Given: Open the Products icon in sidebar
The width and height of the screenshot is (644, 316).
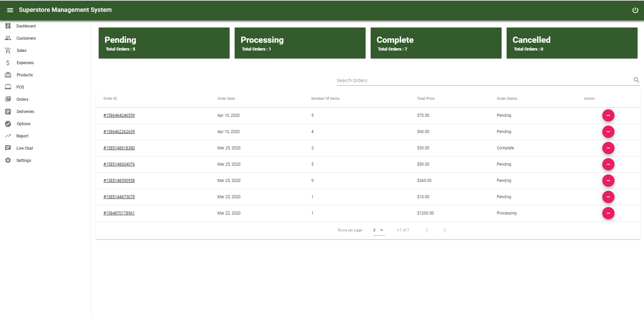Looking at the screenshot, I should coord(8,75).
